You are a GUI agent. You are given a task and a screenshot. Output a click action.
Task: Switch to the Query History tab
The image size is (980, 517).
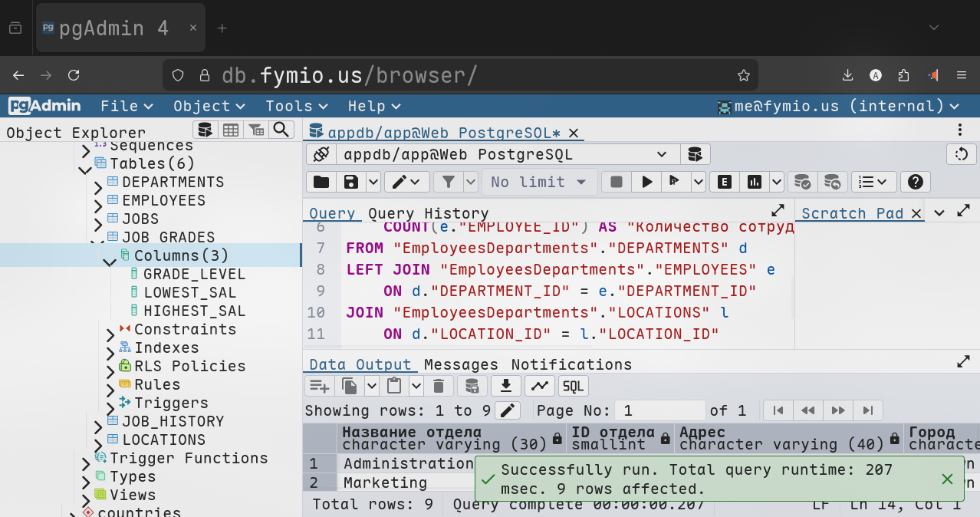click(x=428, y=213)
